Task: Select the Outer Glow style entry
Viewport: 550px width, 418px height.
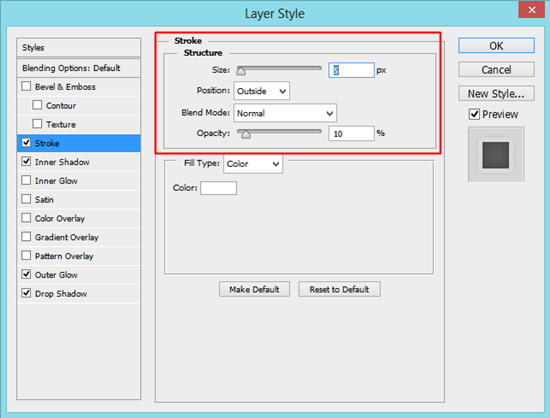Action: coord(79,275)
